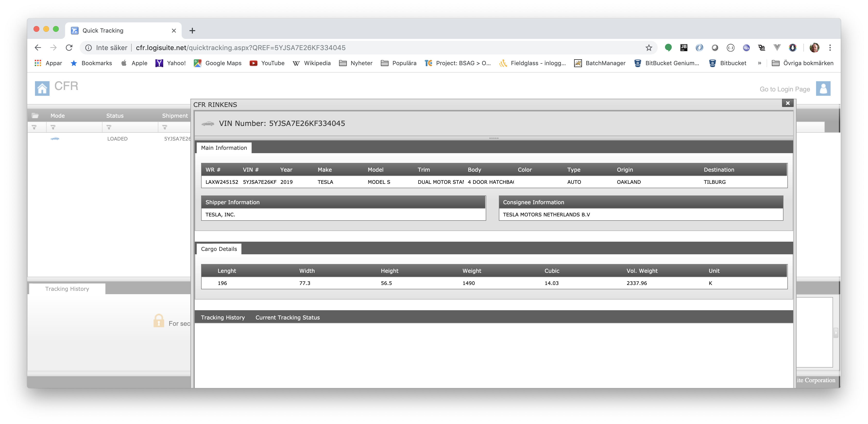Click the CFR home icon

pyautogui.click(x=42, y=88)
